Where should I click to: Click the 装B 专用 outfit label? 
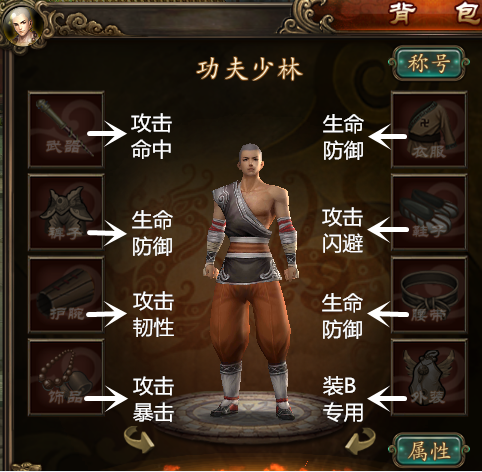pyautogui.click(x=343, y=399)
